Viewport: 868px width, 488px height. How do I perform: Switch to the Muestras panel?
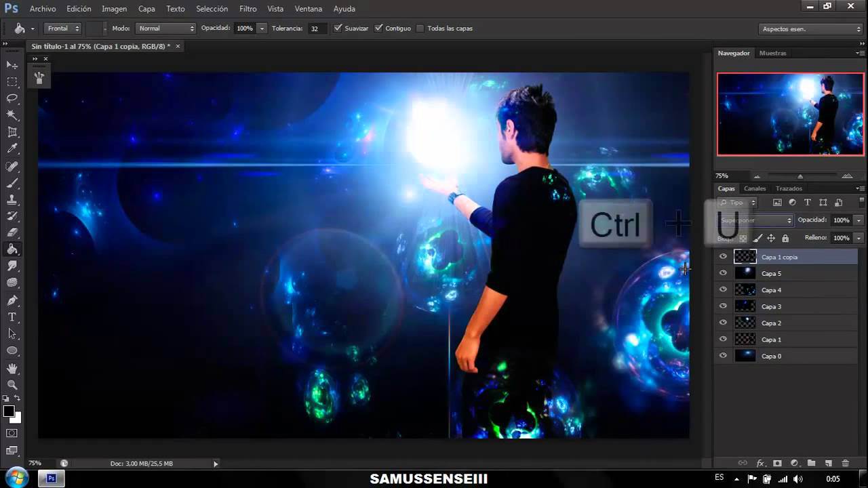click(772, 53)
